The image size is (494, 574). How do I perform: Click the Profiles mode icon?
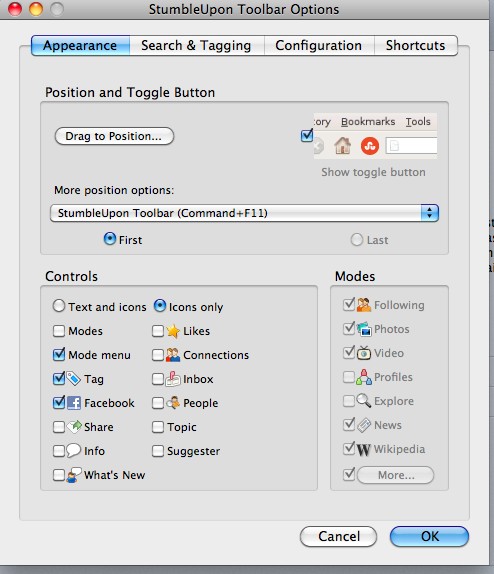[364, 377]
